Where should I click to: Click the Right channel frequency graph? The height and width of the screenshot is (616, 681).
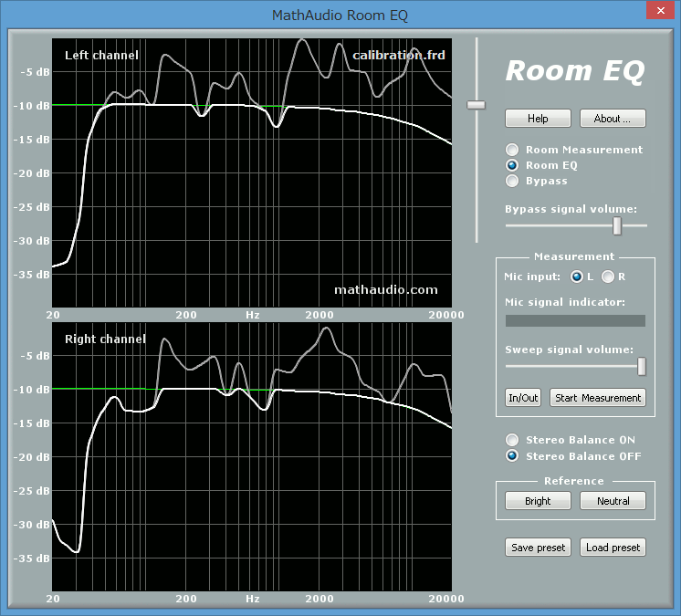(x=252, y=456)
